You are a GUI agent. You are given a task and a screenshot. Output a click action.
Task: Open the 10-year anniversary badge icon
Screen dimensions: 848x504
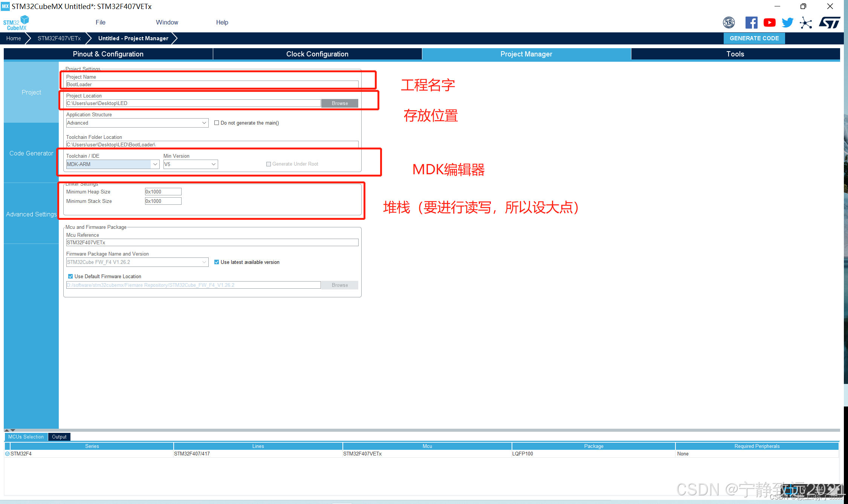pyautogui.click(x=729, y=23)
